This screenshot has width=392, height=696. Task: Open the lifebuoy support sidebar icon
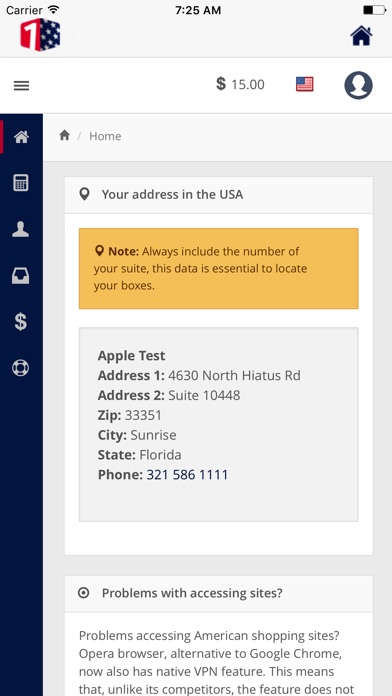[20, 368]
